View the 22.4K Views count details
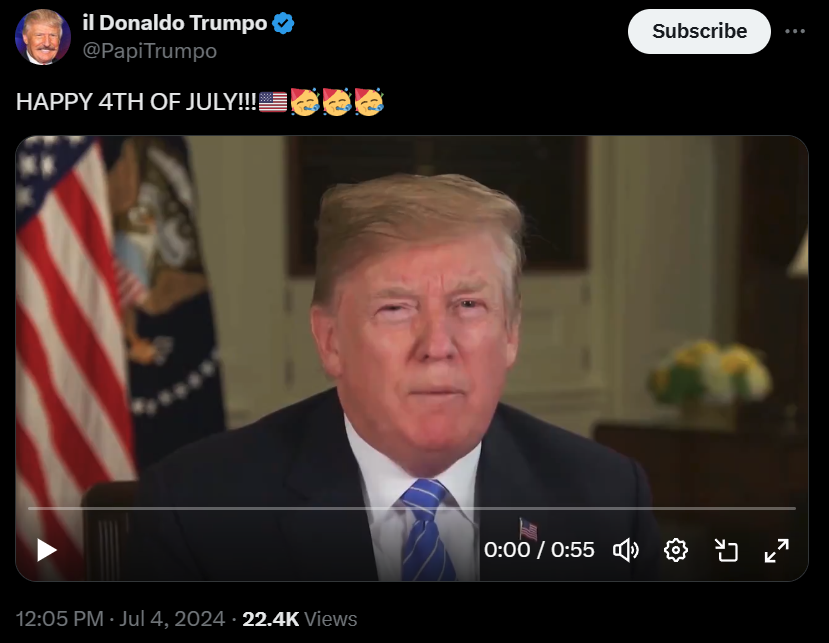Image resolution: width=829 pixels, height=643 pixels. tap(300, 619)
